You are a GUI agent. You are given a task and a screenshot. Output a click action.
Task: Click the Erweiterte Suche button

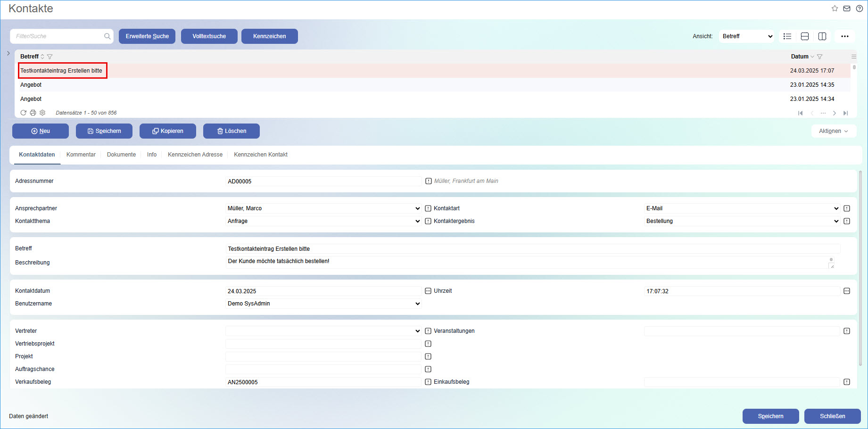(x=147, y=36)
